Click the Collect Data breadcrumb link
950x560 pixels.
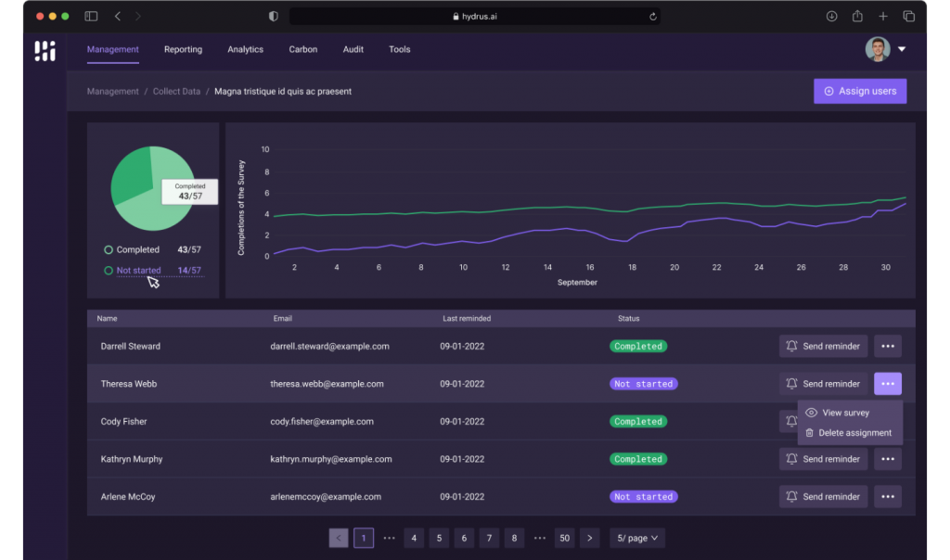tap(176, 92)
